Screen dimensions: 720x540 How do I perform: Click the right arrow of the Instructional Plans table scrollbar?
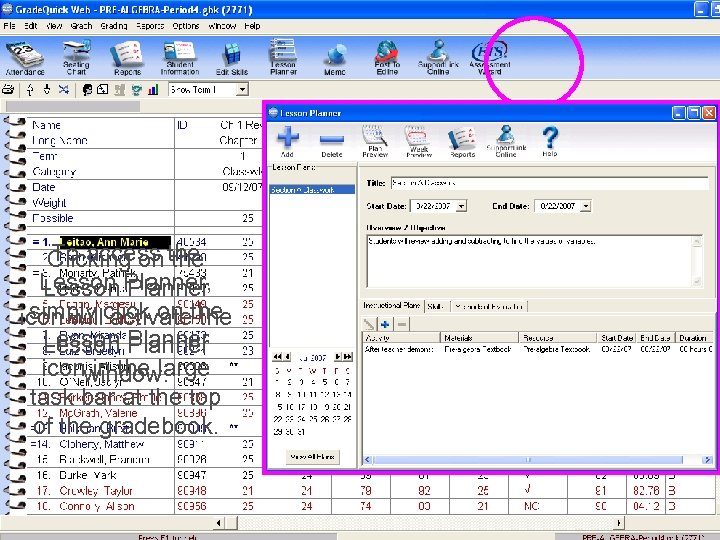pos(707,460)
